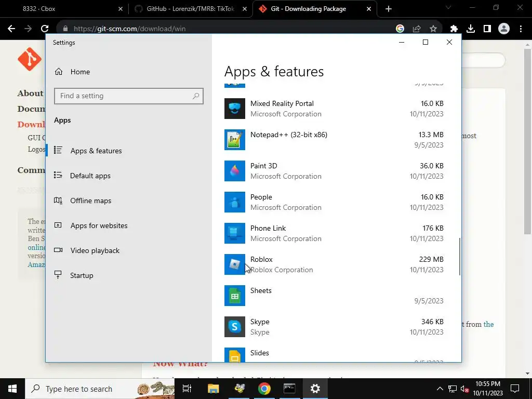The image size is (532, 399).
Task: Click the network tray icon
Action: pos(453,389)
